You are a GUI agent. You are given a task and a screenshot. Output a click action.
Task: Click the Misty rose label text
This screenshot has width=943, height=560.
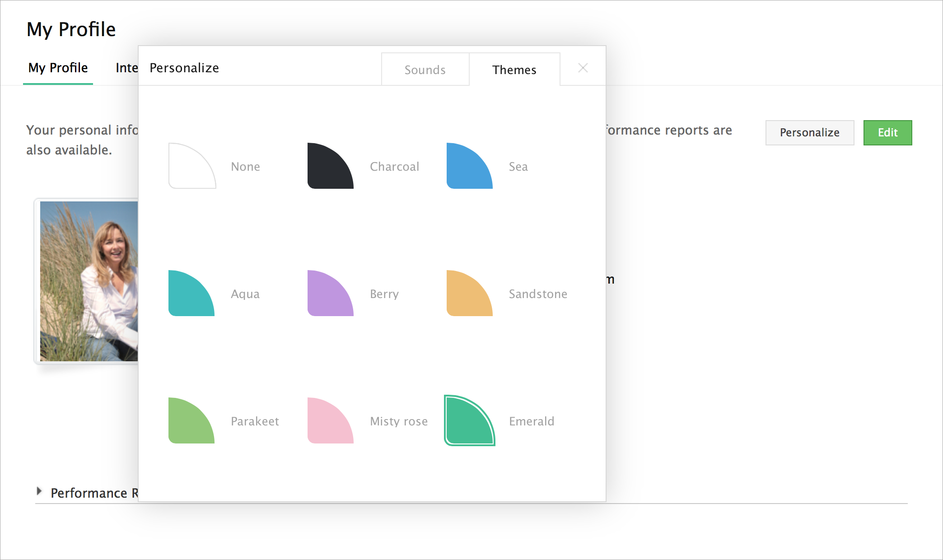pos(398,421)
